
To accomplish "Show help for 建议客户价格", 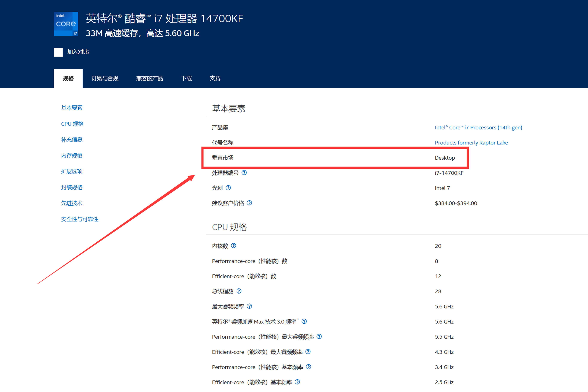I will [249, 203].
